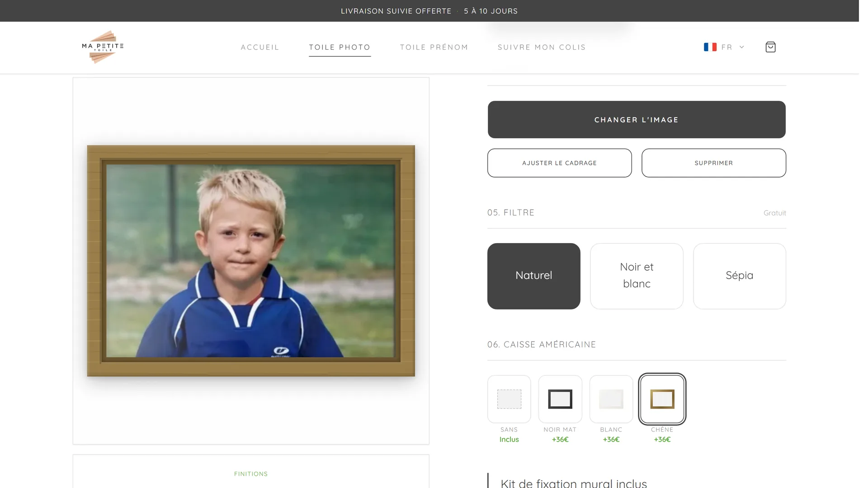Click the Inclus price label under Sans
Image resolution: width=868 pixels, height=488 pixels.
[x=509, y=440]
